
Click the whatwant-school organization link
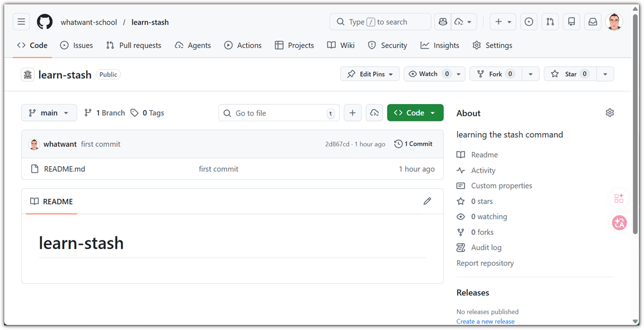(x=89, y=22)
